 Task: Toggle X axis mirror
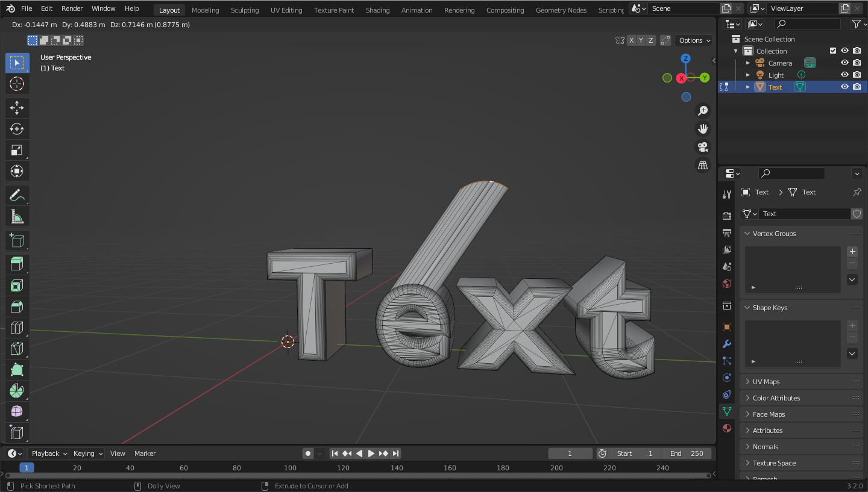click(x=631, y=40)
